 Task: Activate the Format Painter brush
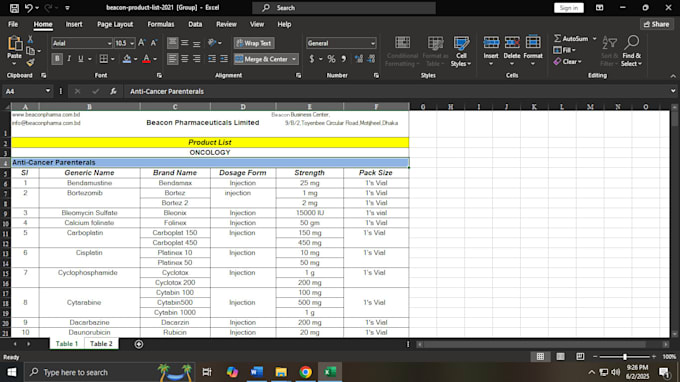tap(30, 62)
